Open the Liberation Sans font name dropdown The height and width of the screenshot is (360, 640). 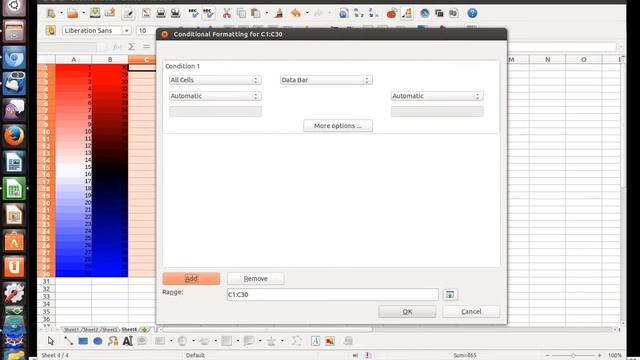click(x=127, y=31)
